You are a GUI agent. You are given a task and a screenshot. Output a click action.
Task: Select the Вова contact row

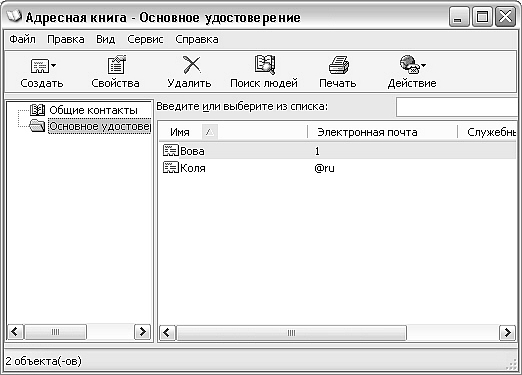pos(337,151)
